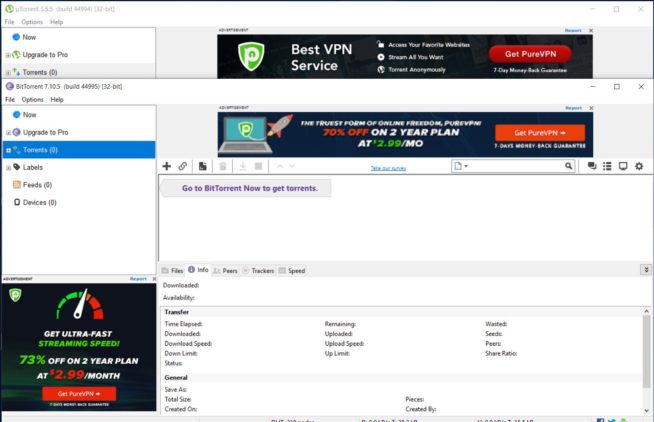The width and height of the screenshot is (654, 422).
Task: Click the Facebook icon in status bar
Action: click(x=600, y=420)
